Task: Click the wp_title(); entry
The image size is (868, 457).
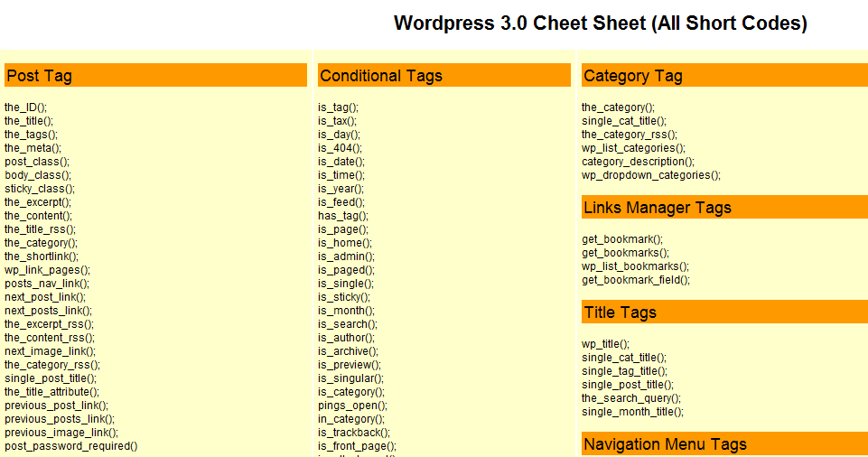Action: [605, 344]
